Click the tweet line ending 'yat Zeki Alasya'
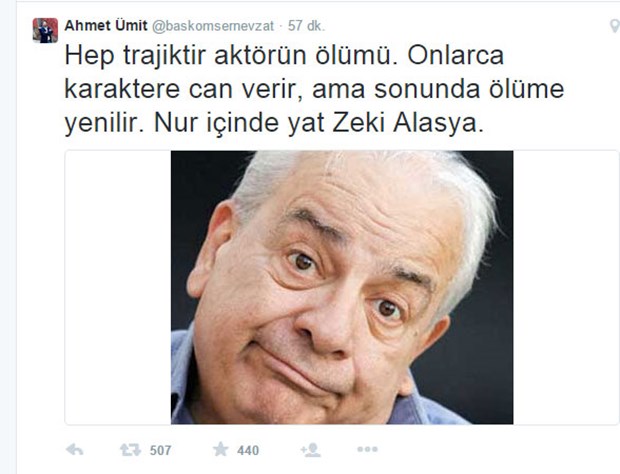Screen dimensions: 620x474 274,123
